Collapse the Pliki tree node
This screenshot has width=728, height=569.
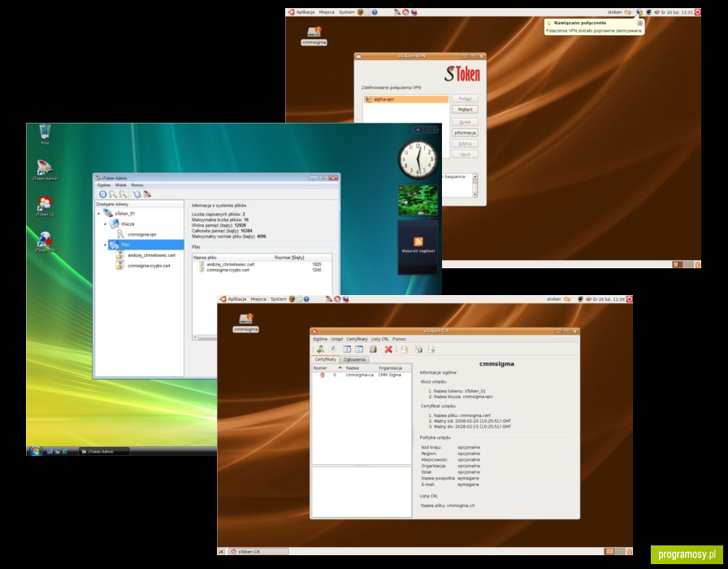(105, 245)
